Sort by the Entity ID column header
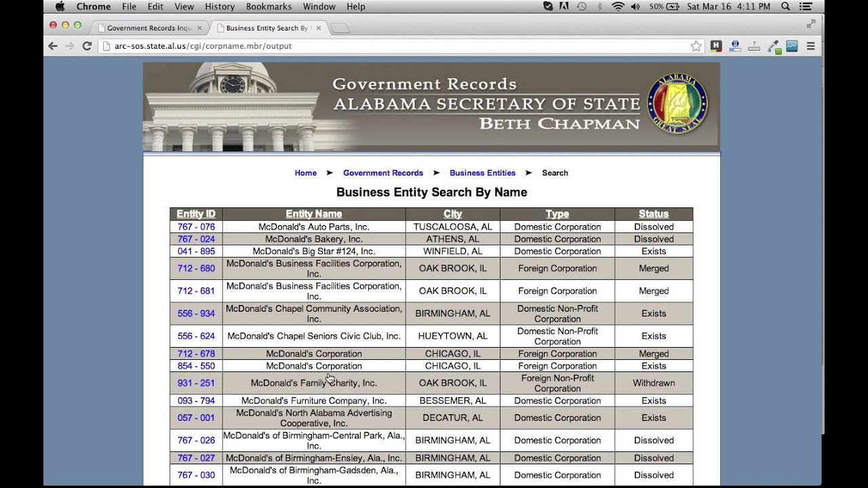868x488 pixels. pyautogui.click(x=196, y=214)
